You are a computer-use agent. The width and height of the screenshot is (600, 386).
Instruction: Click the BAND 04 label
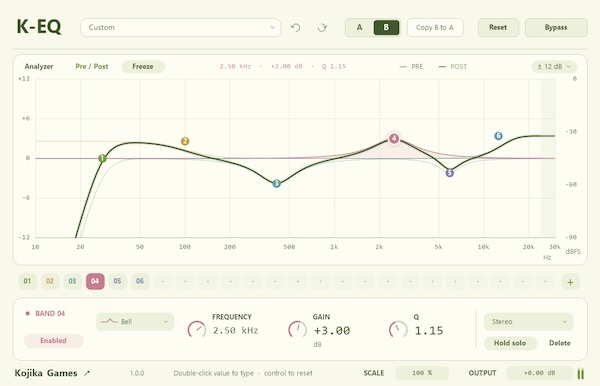pos(50,313)
